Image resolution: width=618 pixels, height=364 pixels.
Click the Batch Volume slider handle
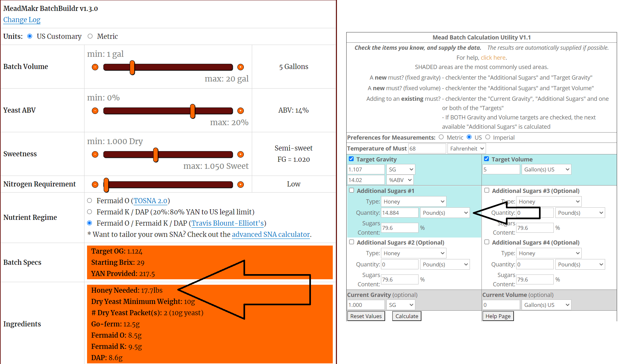[132, 67]
